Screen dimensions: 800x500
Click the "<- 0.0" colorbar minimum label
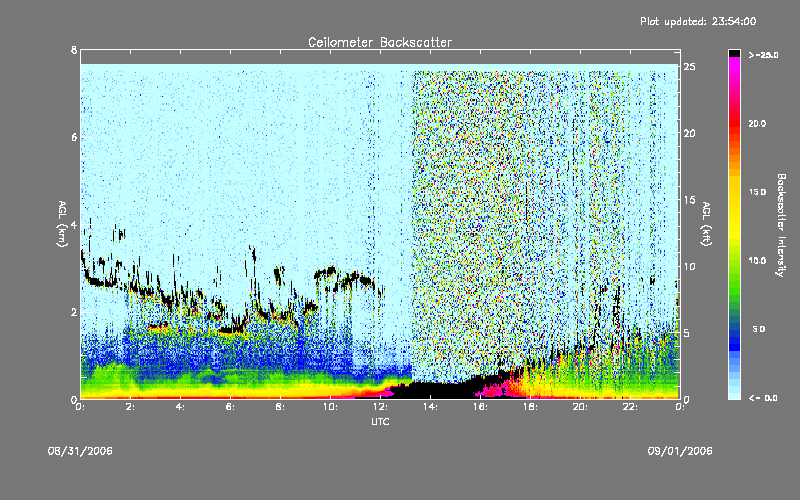click(x=763, y=398)
